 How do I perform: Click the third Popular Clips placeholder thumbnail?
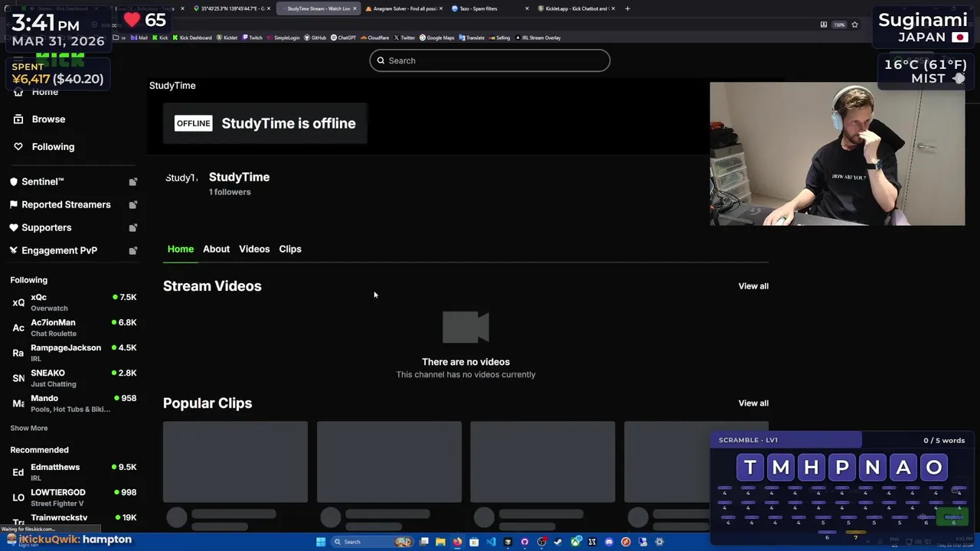point(543,462)
